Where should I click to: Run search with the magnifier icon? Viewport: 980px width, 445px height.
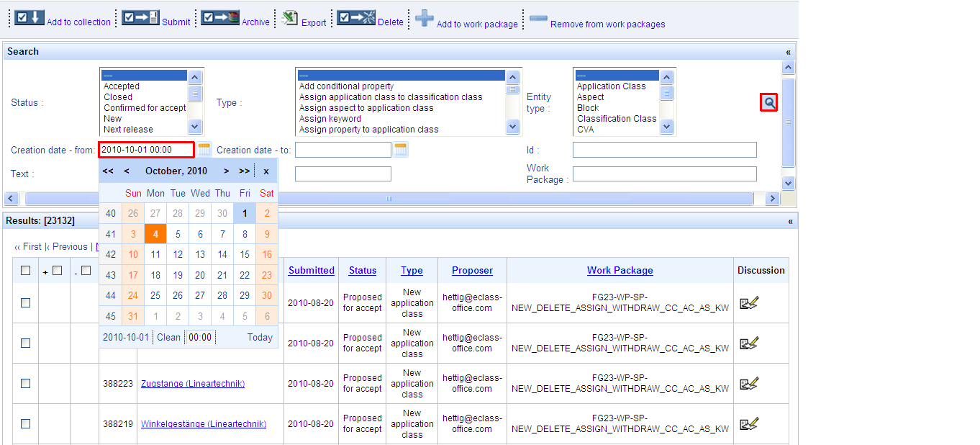769,103
